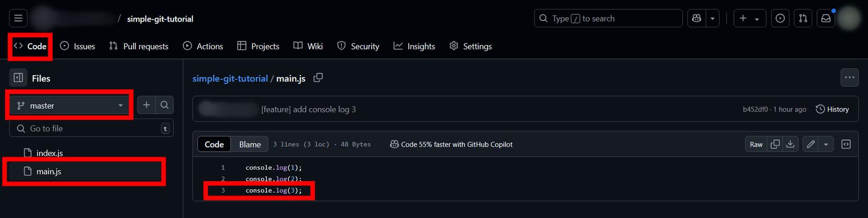Switch to the Pull requests tab

[138, 46]
